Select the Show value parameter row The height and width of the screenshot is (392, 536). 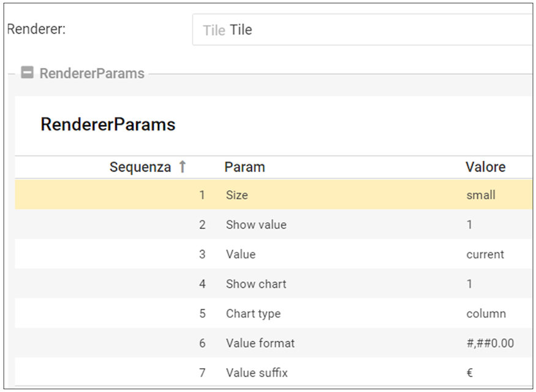pyautogui.click(x=256, y=225)
